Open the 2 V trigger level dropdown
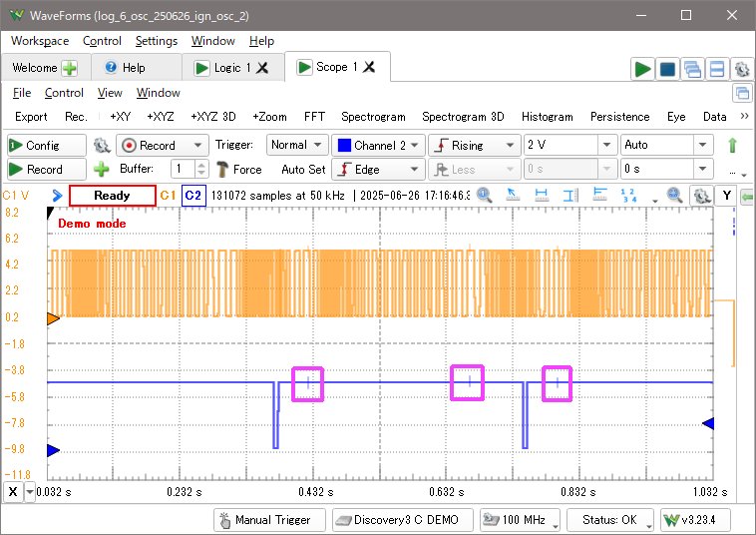The width and height of the screenshot is (756, 535). [x=606, y=145]
